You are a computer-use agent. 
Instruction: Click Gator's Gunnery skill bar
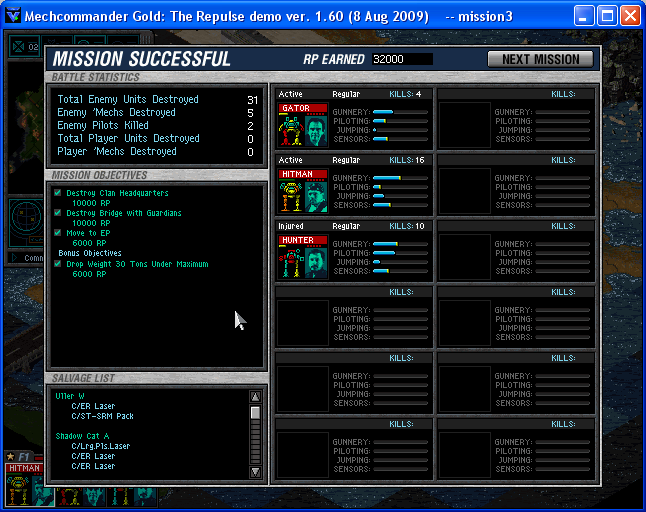click(400, 112)
